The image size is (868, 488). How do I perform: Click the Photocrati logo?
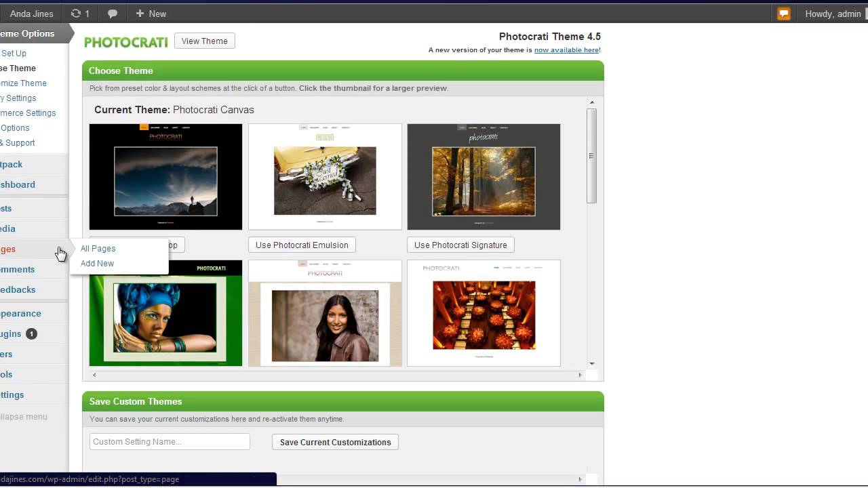125,42
